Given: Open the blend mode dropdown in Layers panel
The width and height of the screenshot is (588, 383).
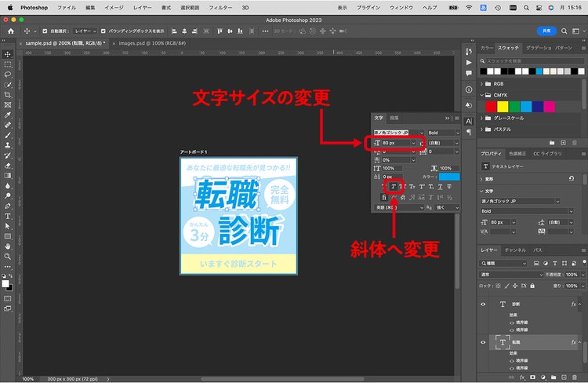Looking at the screenshot, I should click(x=511, y=275).
